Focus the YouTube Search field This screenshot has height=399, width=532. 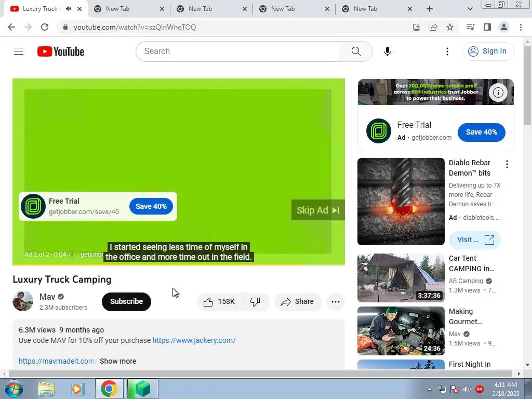(238, 51)
